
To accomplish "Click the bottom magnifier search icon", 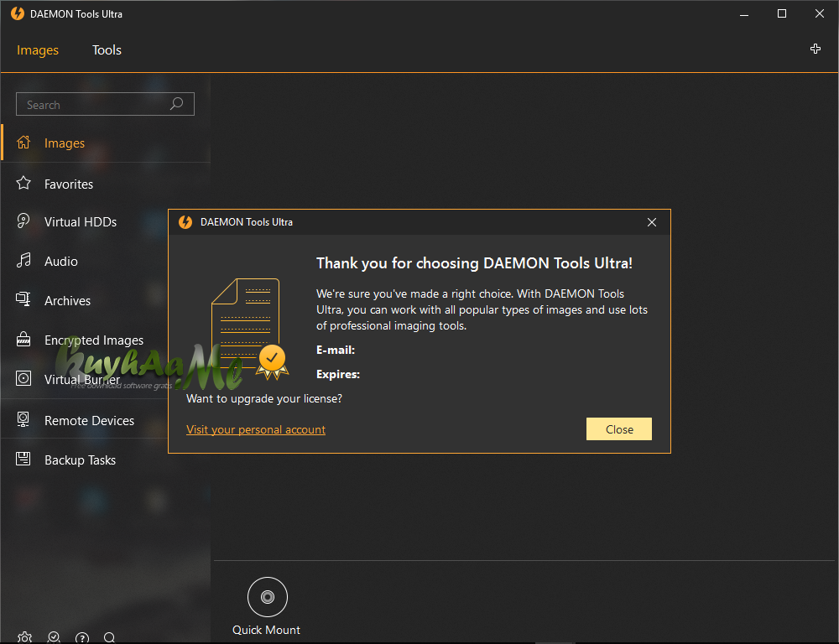I will 110,637.
